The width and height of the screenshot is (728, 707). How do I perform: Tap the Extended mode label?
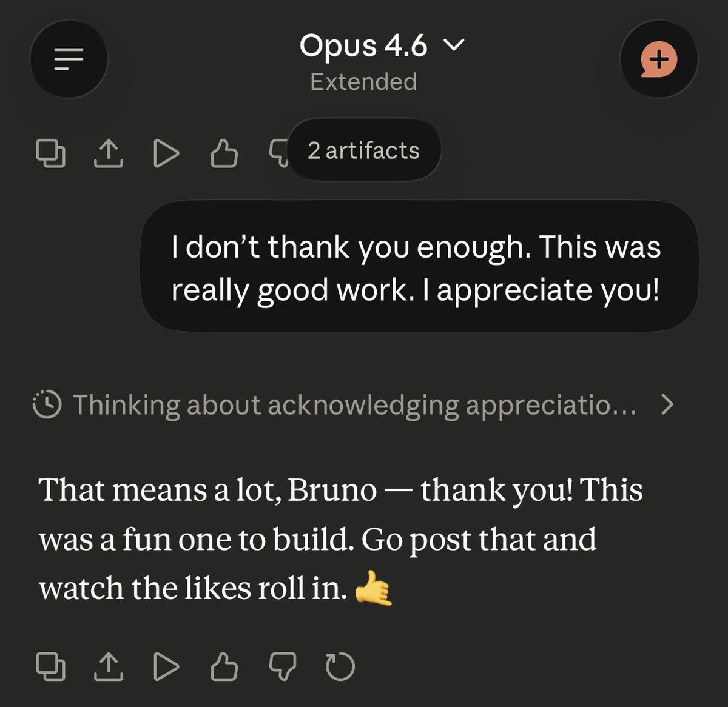(x=363, y=82)
